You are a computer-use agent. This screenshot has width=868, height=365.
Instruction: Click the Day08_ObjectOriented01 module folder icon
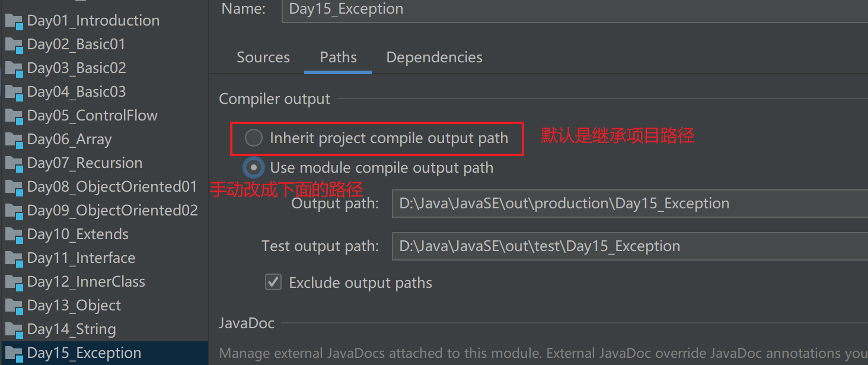[14, 188]
